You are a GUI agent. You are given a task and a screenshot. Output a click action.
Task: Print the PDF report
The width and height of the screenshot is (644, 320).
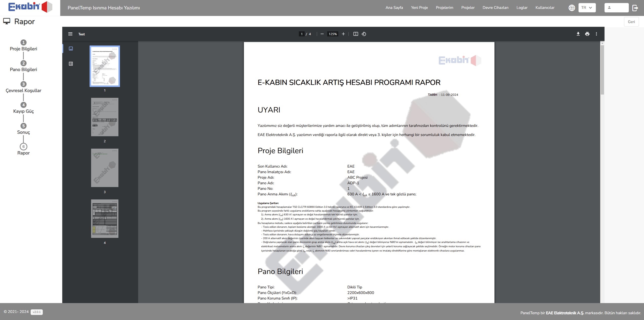(587, 34)
